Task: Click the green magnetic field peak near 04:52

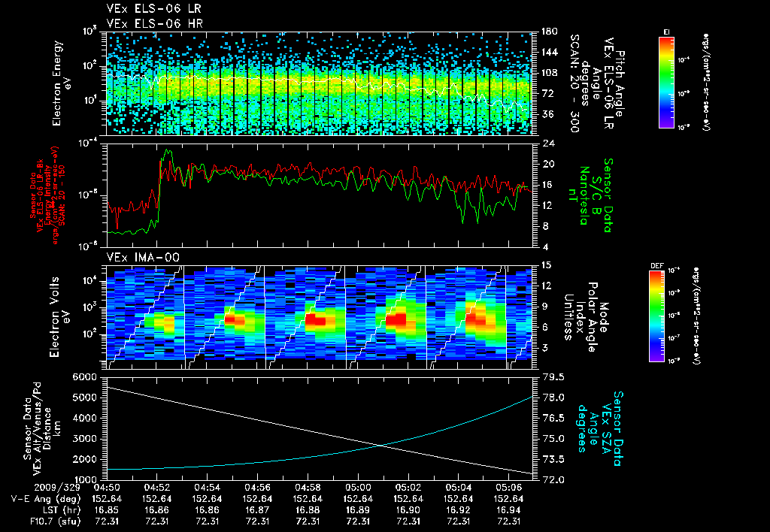Action: pyautogui.click(x=168, y=151)
